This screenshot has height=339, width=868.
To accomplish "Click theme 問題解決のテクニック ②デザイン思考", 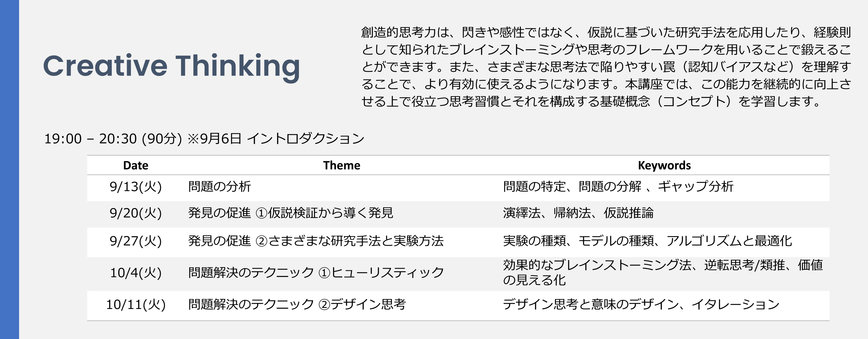I will coord(297,304).
